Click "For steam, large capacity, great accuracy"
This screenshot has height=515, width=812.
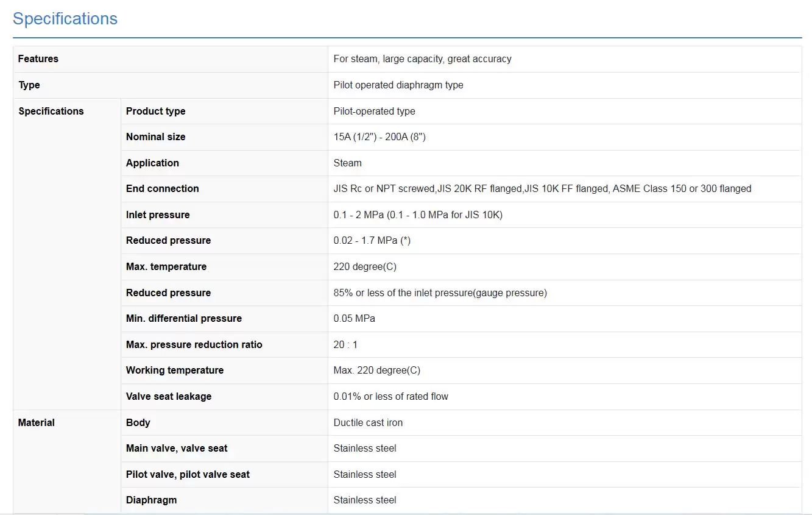[x=422, y=59]
